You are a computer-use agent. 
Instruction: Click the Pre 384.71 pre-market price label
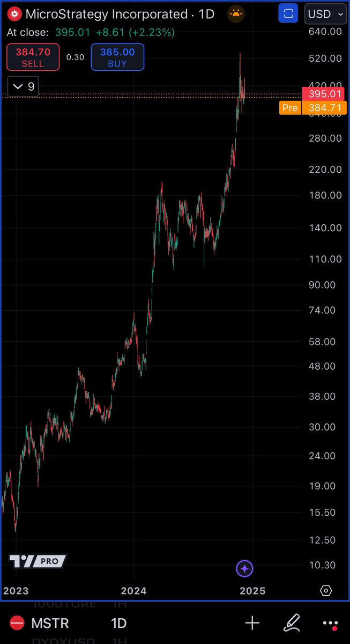314,108
